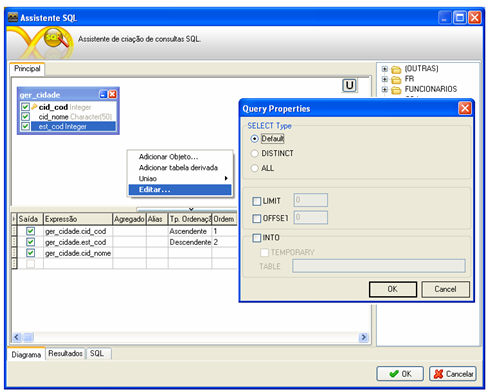Click OK in Query Properties dialog
Screen dimensions: 488x392
pyautogui.click(x=393, y=289)
